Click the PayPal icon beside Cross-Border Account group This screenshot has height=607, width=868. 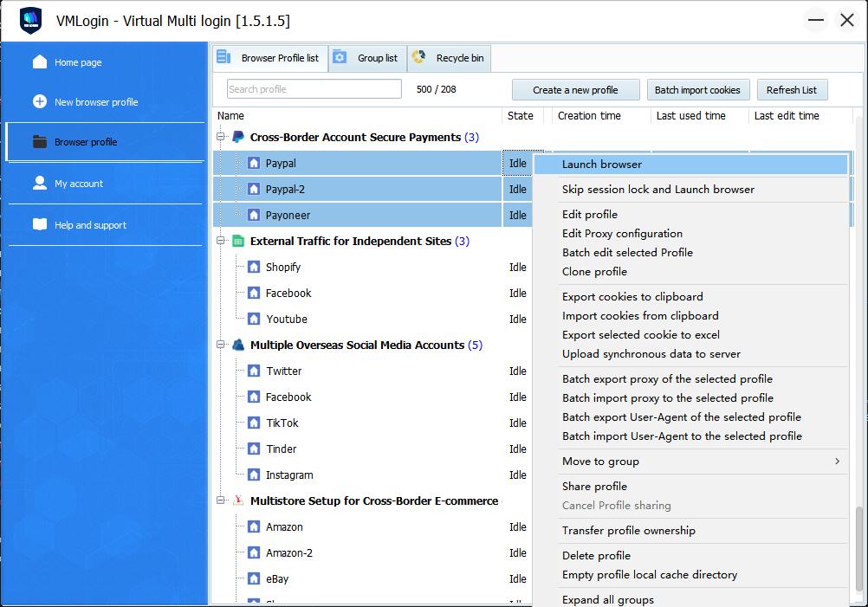(238, 137)
